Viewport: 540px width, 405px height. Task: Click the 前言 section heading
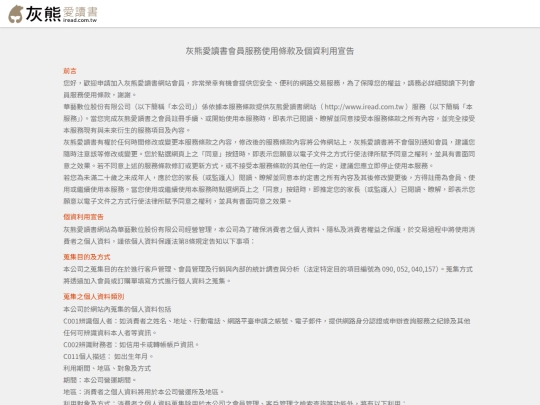pos(70,71)
